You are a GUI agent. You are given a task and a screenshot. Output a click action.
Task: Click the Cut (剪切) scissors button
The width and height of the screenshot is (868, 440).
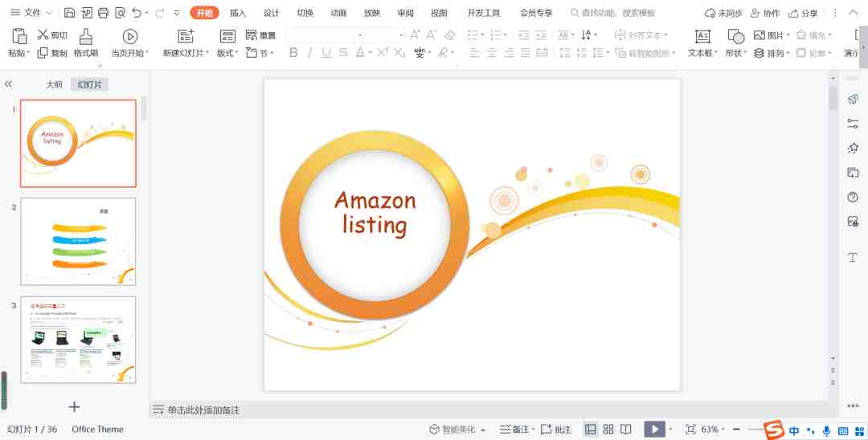click(x=52, y=35)
